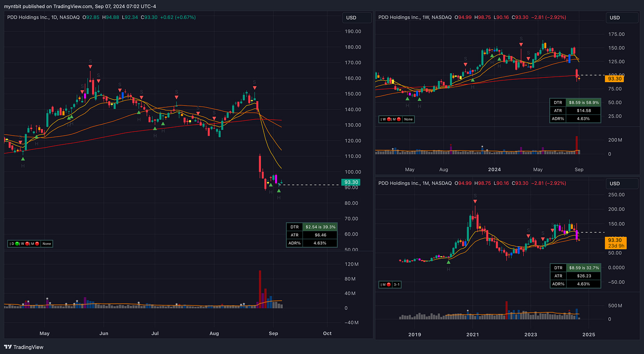Click the 'PDD Holdings Inc., 1D, NASDAQ' chart title
The image size is (644, 354).
(42, 17)
